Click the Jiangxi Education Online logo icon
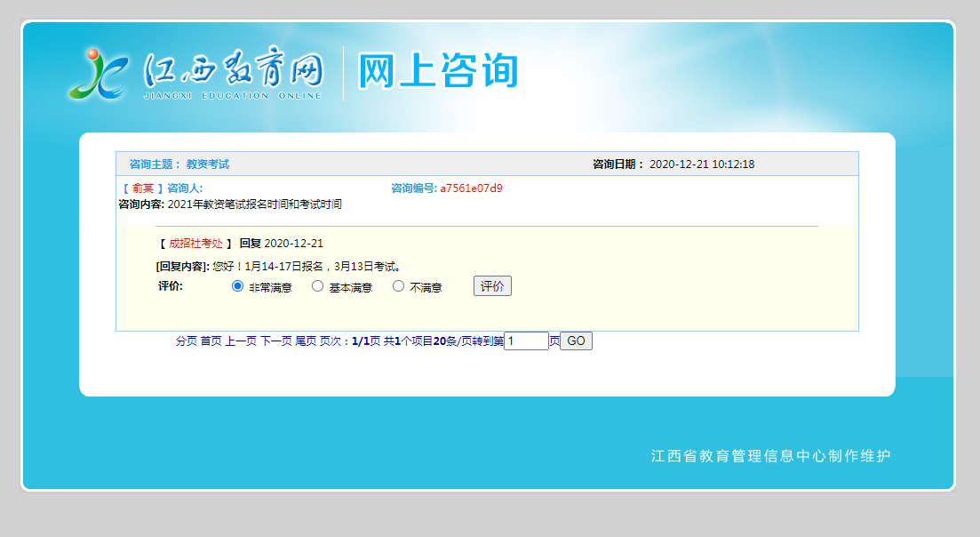Viewport: 980px width, 537px height. (x=99, y=74)
